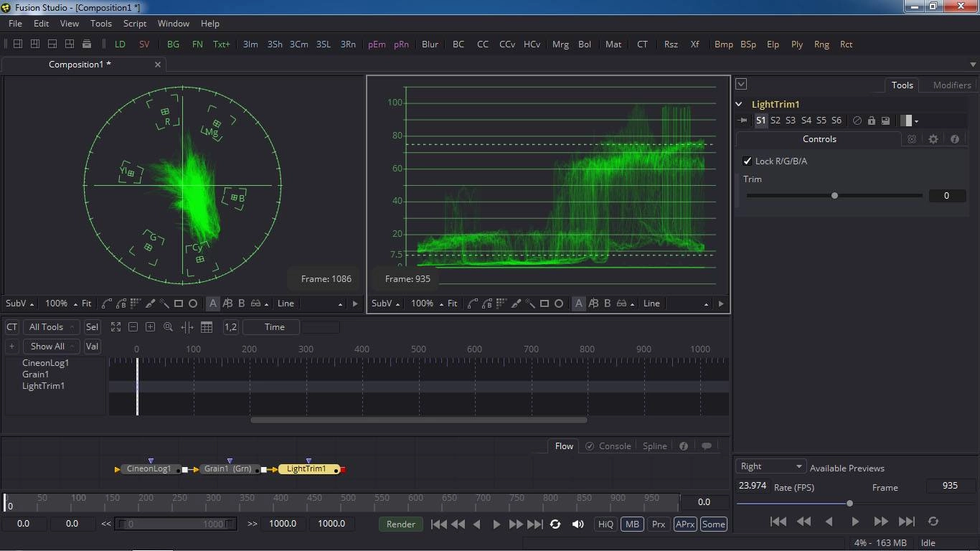This screenshot has height=551, width=980.
Task: Select the S2 settings slot
Action: [x=775, y=121]
